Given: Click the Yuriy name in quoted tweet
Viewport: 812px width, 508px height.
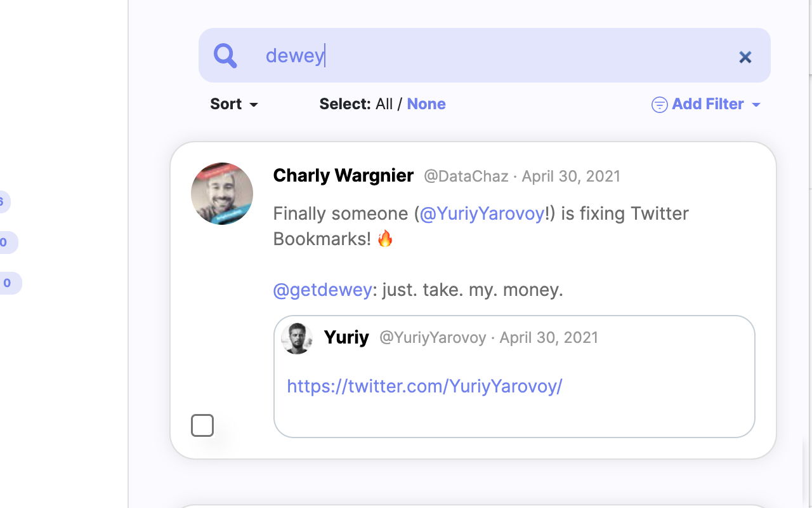Looking at the screenshot, I should coord(346,337).
